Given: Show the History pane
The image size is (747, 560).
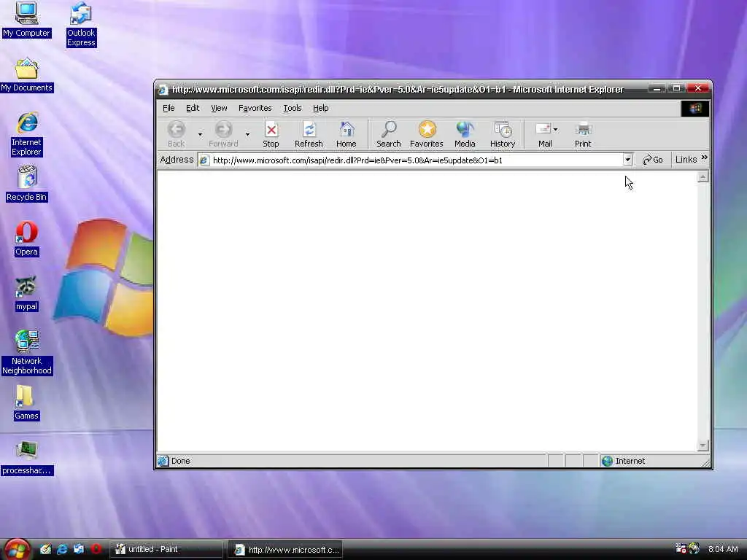Looking at the screenshot, I should coord(503,134).
